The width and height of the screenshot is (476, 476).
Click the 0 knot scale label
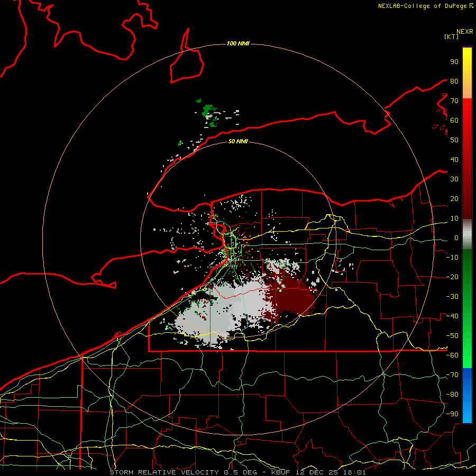point(456,238)
